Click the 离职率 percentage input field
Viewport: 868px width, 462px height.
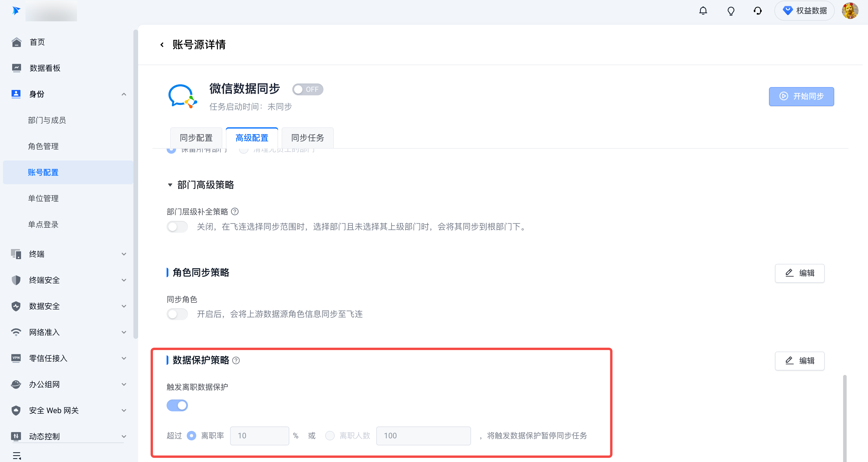259,436
